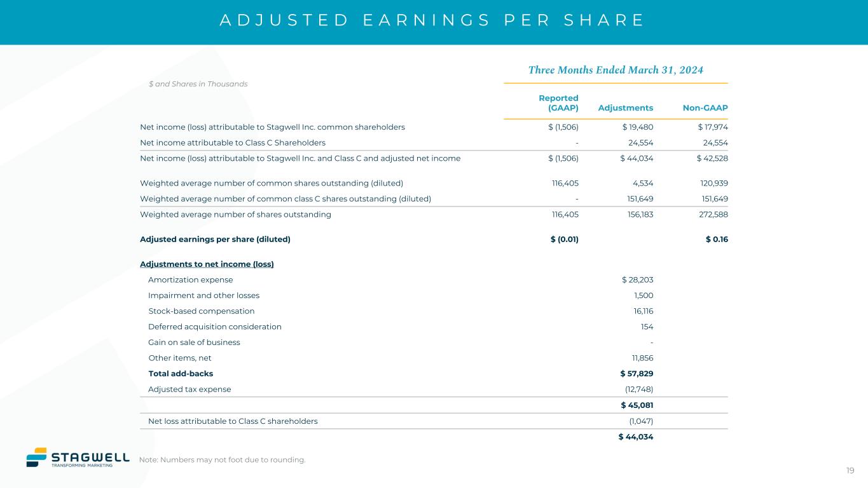Click the Adjusted earnings per share (diluted) row label
This screenshot has height=488, width=868.
(x=215, y=240)
